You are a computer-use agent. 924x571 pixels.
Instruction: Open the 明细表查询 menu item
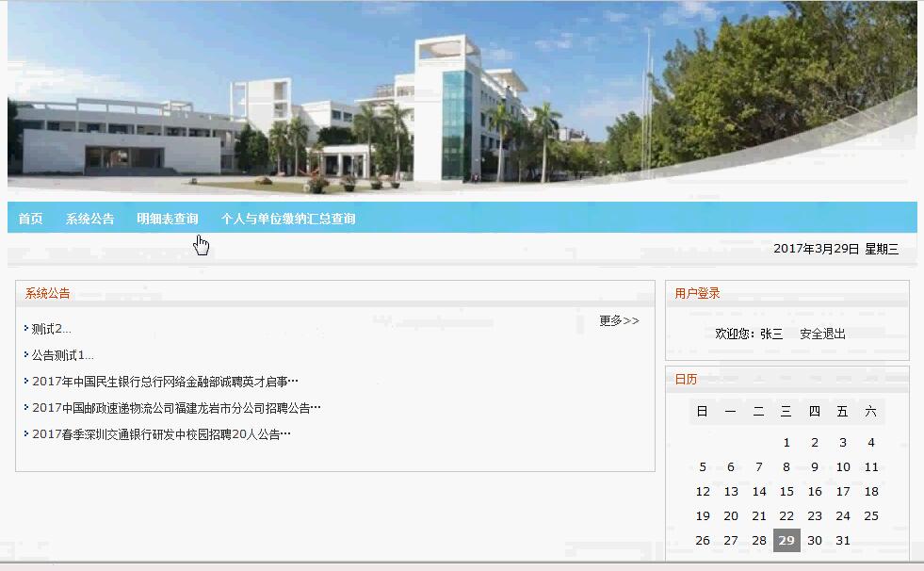pyautogui.click(x=168, y=219)
